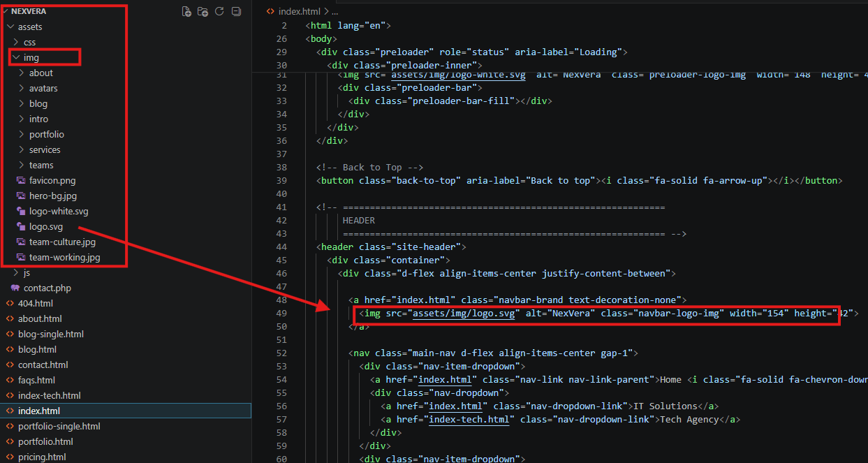Follow index.html link on line 56
The image size is (868, 463).
(455, 406)
